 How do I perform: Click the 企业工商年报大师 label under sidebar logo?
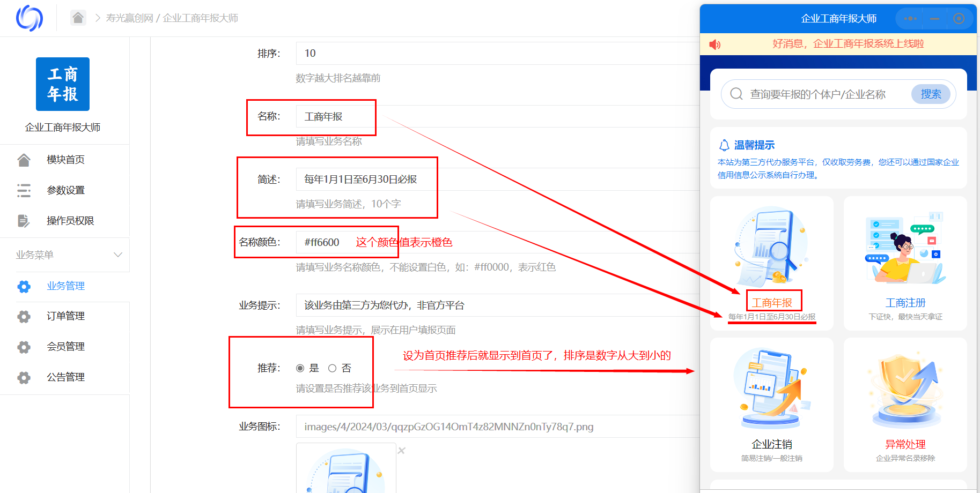63,128
